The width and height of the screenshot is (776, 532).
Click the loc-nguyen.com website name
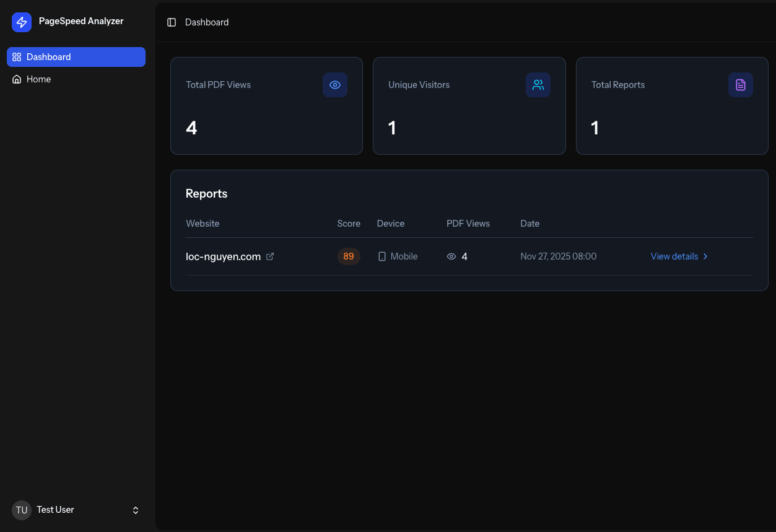point(223,256)
